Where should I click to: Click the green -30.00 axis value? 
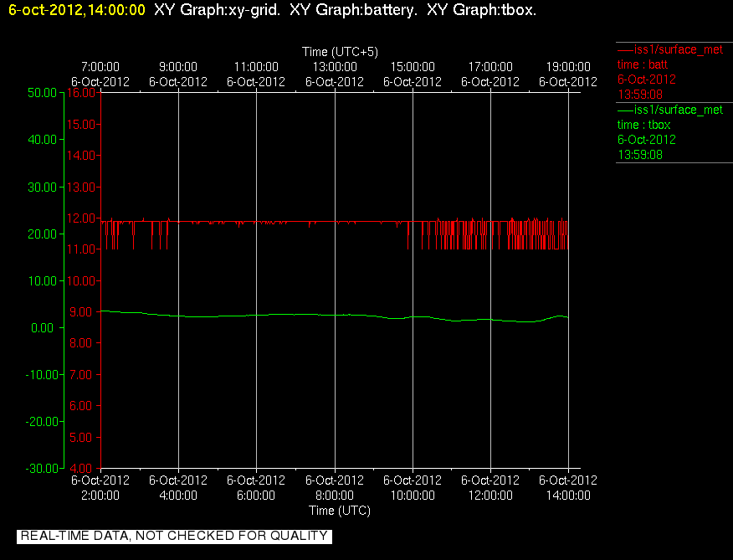(42, 468)
